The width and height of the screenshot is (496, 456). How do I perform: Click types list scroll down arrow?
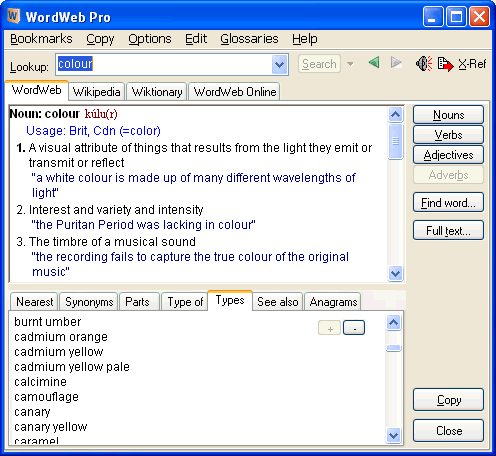(393, 435)
